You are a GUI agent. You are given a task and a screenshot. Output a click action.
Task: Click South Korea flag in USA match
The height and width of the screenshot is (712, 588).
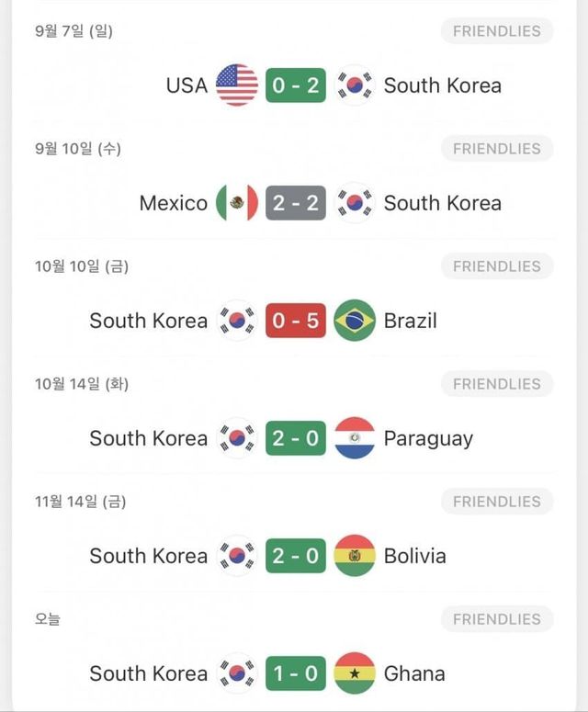355,85
